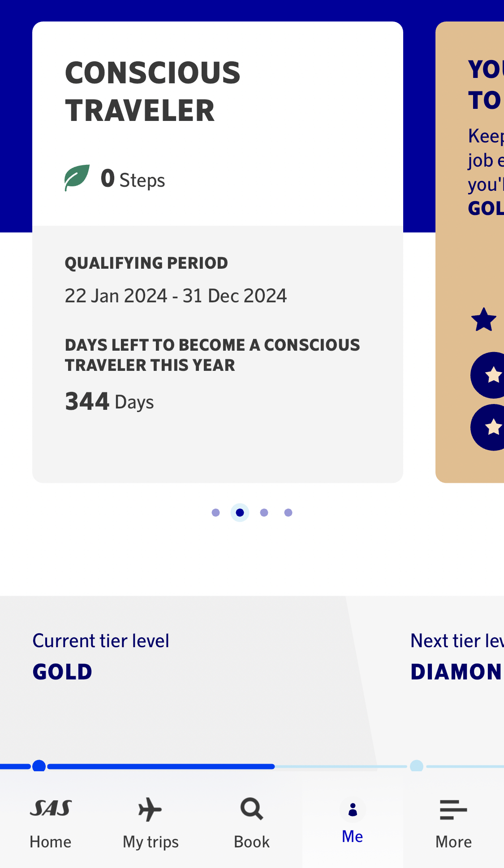Image resolution: width=504 pixels, height=868 pixels.
Task: Jump to fourth carousel page dot
Action: pyautogui.click(x=288, y=512)
